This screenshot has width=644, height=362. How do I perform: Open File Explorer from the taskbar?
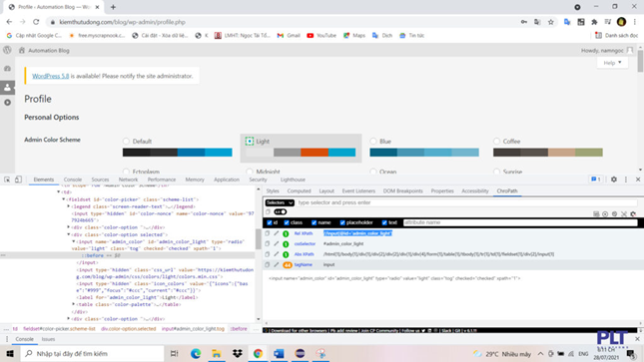coord(217,353)
